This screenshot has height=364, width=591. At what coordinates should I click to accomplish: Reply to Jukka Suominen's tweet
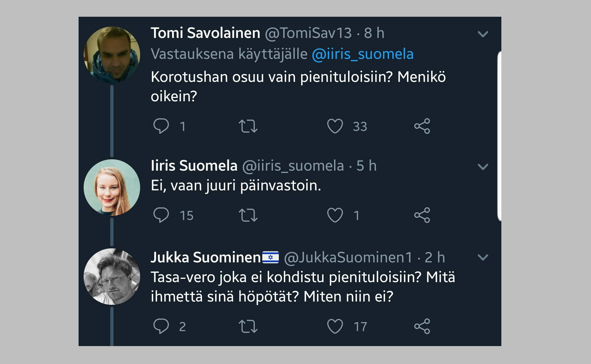tap(161, 326)
